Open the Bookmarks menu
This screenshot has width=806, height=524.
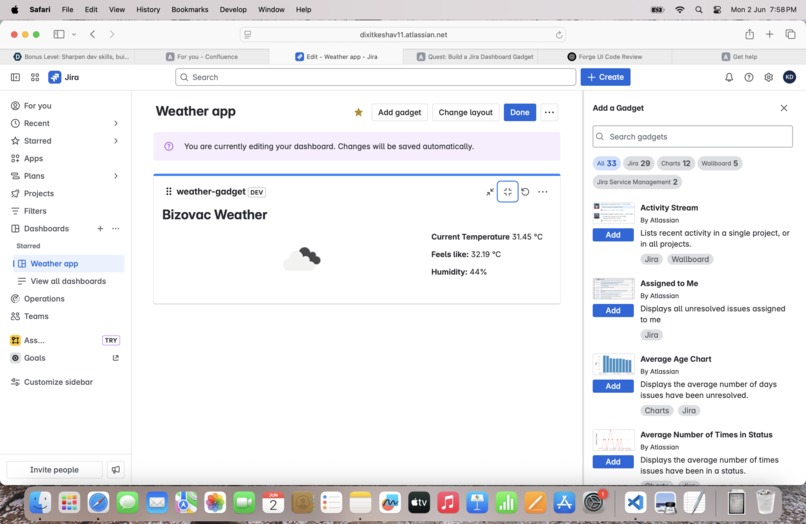pos(190,9)
